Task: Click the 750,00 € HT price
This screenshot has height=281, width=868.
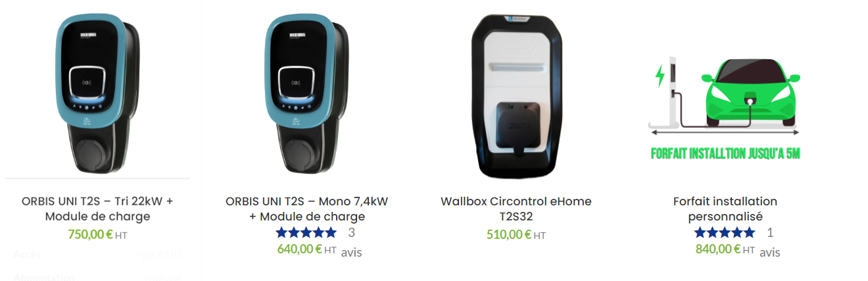Action: click(97, 234)
